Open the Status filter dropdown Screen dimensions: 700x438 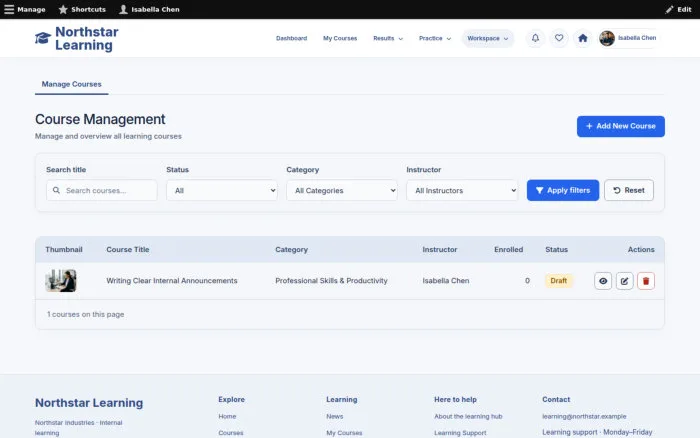(x=222, y=191)
